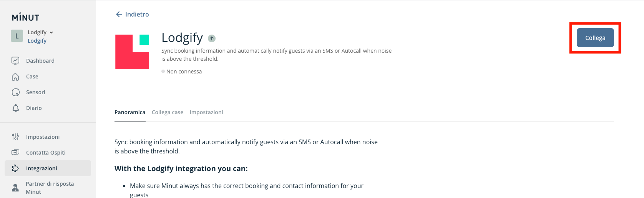Image resolution: width=644 pixels, height=198 pixels.
Task: Open the Lodgify link under account name
Action: point(37,41)
